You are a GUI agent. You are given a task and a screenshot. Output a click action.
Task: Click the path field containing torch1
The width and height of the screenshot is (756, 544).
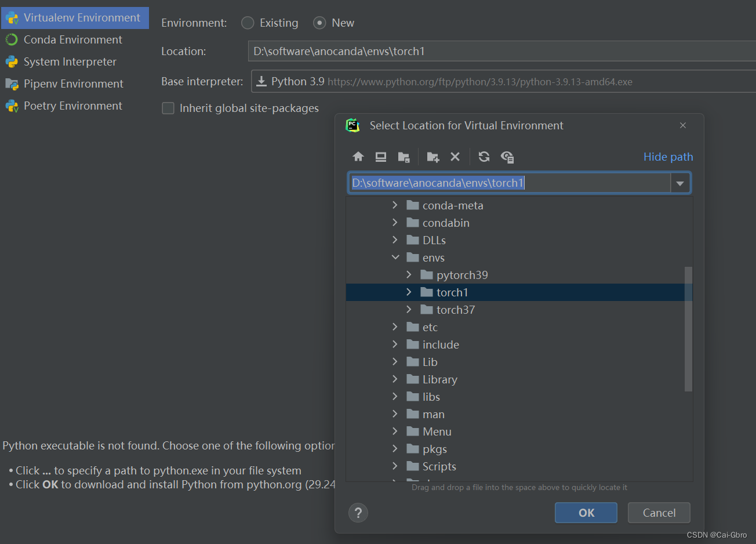(x=509, y=183)
